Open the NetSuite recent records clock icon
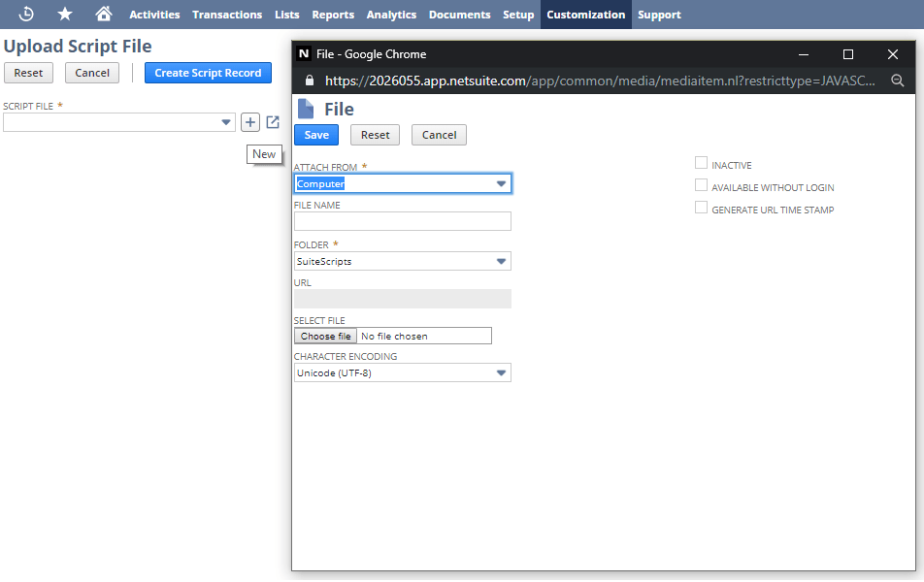Image resolution: width=924 pixels, height=582 pixels. pos(25,14)
